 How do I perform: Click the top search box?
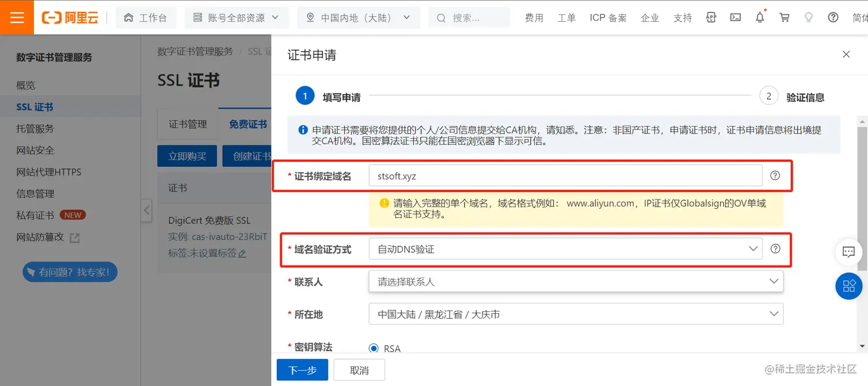(469, 18)
